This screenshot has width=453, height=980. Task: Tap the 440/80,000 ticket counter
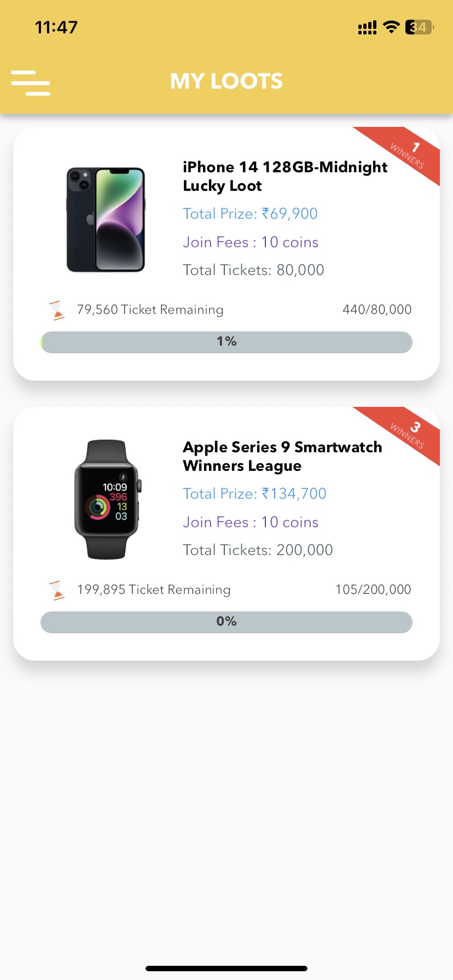[377, 310]
